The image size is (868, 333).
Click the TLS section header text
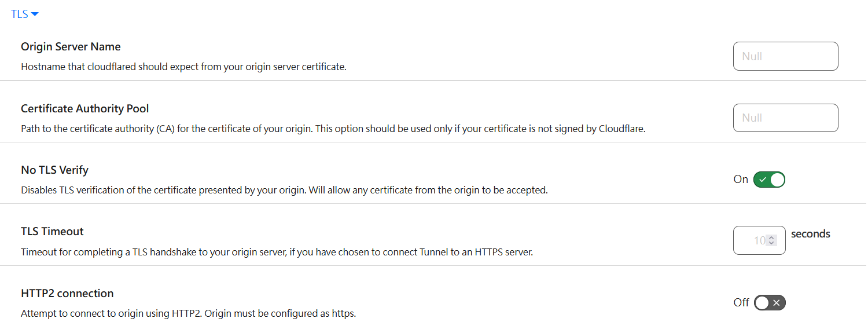pyautogui.click(x=19, y=14)
